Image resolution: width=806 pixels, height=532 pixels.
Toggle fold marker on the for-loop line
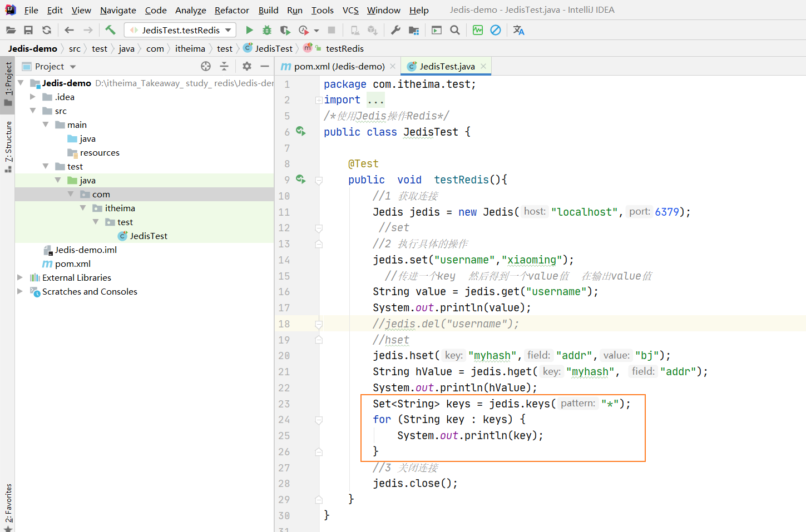pos(319,420)
